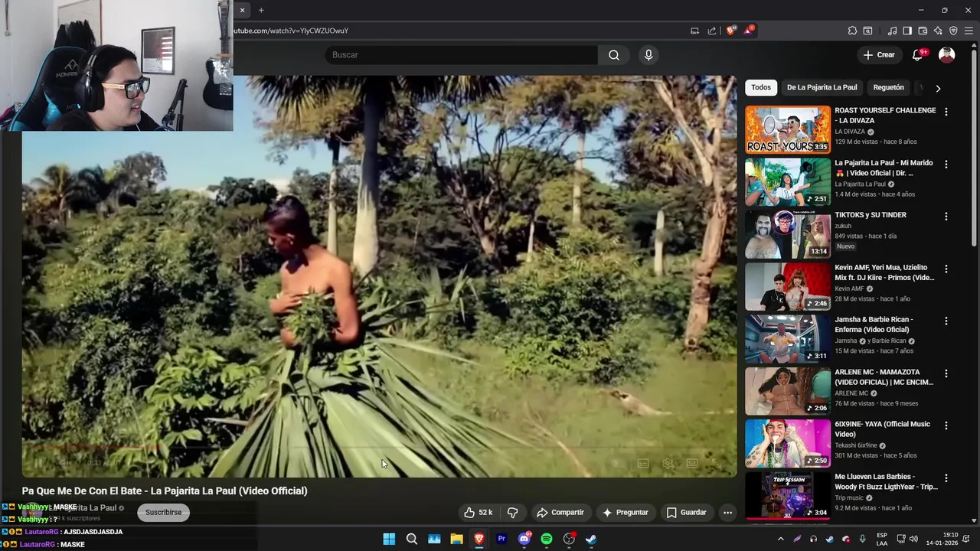The image size is (980, 551).
Task: Open Windows taskbar search
Action: 412,539
